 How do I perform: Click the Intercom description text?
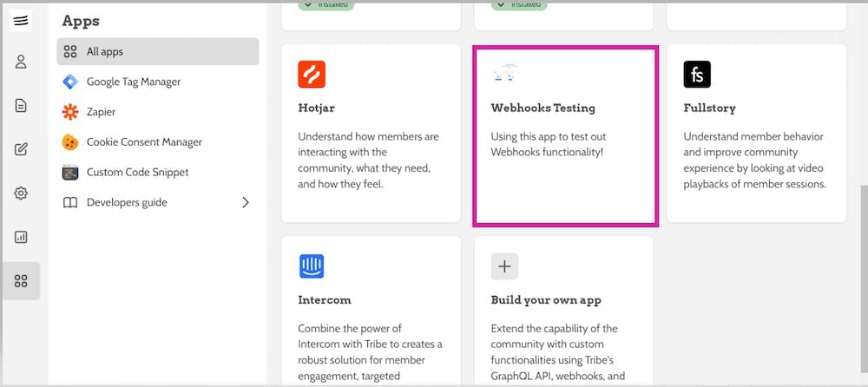click(371, 352)
